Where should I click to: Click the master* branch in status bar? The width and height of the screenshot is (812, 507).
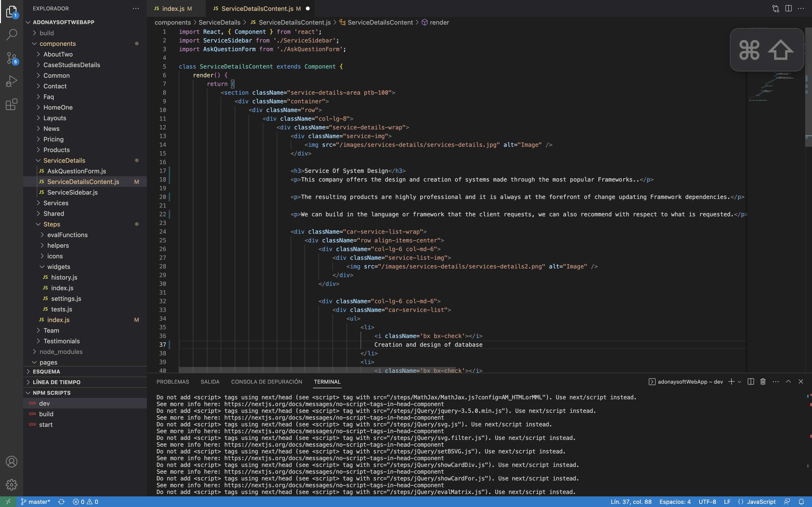(36, 502)
